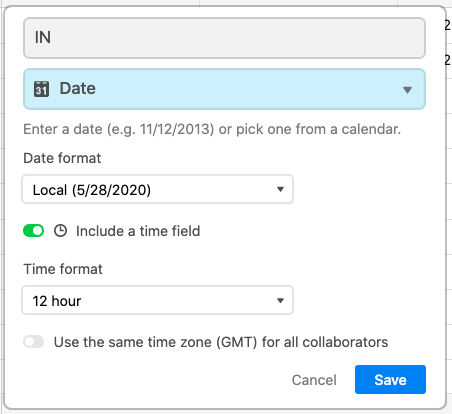Click the Enter a date helper description
Screen dimensions: 452x414
(212, 129)
